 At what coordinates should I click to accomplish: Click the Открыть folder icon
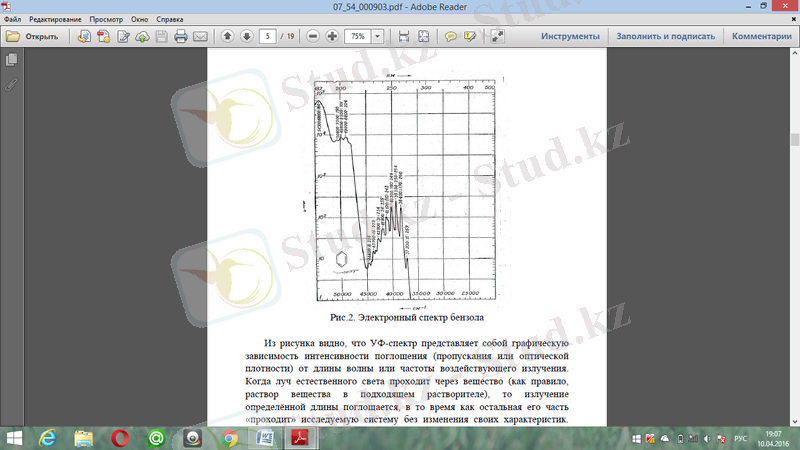(x=13, y=36)
